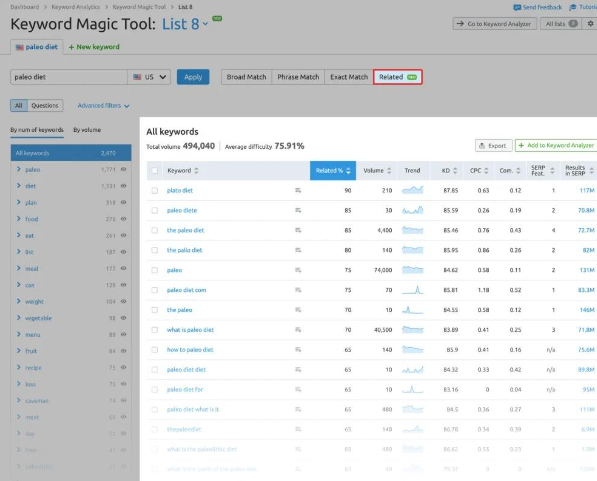Tick the select-all checkbox in table header
The image size is (597, 481).
[x=155, y=171]
